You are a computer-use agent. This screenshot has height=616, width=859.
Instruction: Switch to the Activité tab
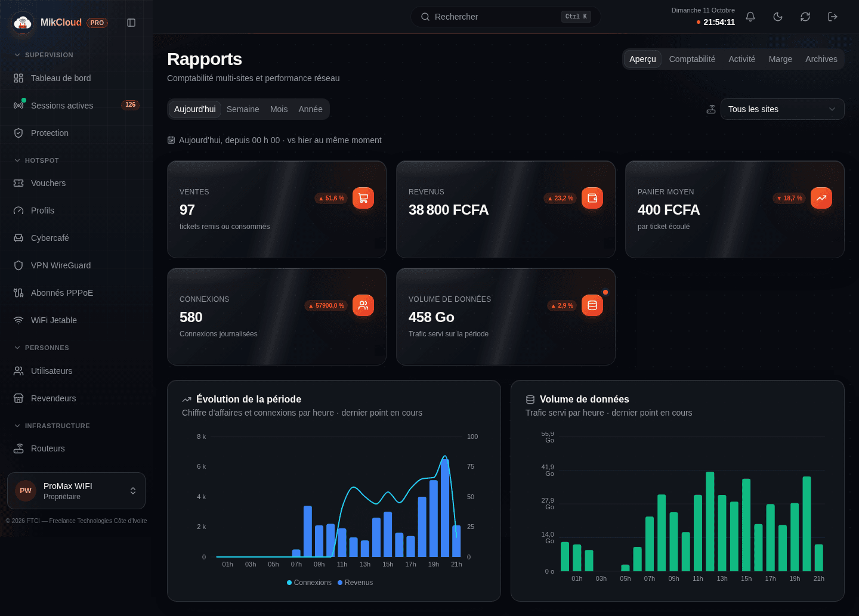(742, 59)
